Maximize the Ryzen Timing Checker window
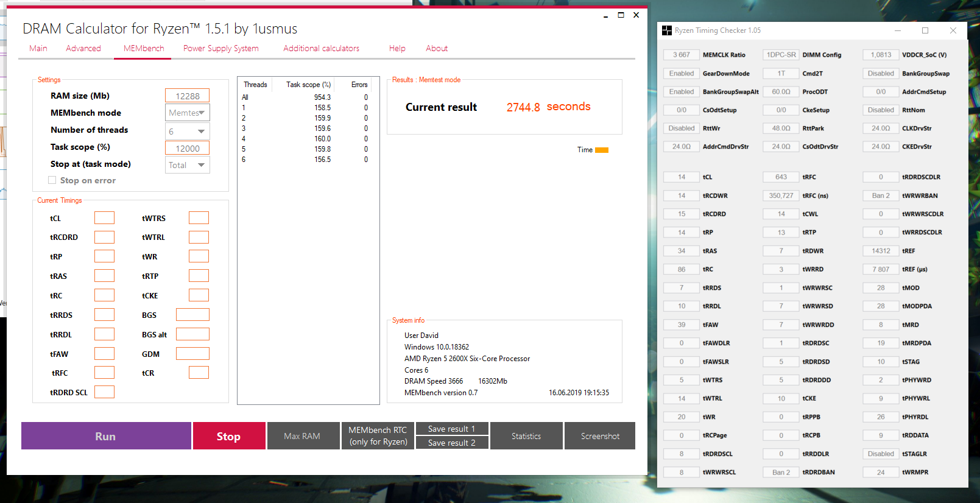This screenshot has height=503, width=980. 925,30
